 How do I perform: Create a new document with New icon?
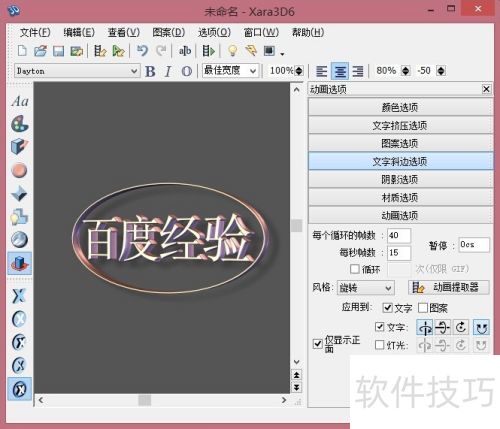[22, 51]
